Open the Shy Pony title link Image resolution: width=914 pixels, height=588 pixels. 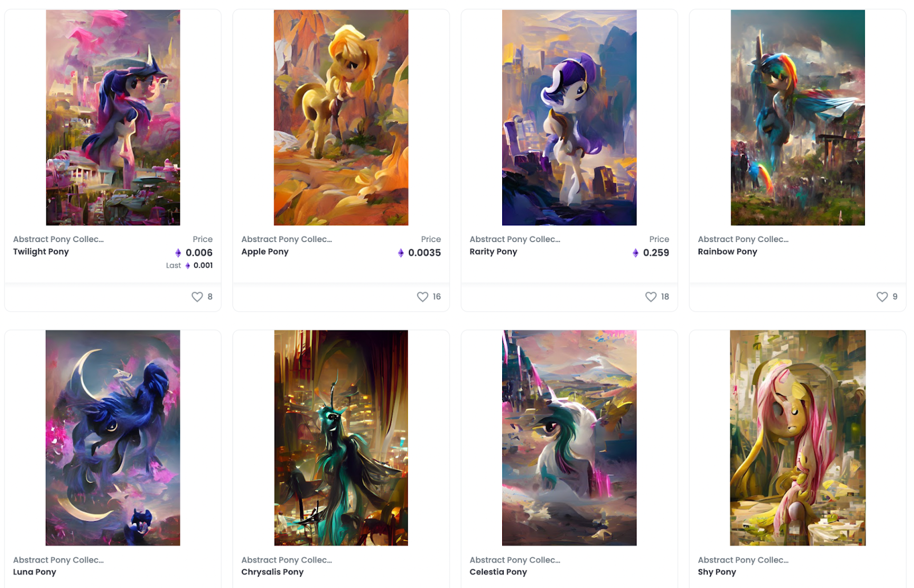tap(717, 572)
